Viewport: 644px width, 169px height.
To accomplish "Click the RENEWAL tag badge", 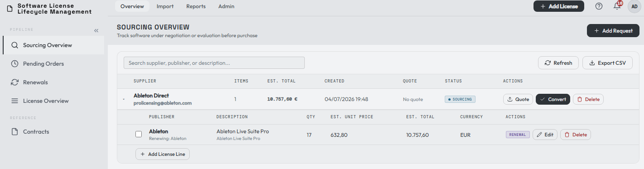I will [x=518, y=135].
